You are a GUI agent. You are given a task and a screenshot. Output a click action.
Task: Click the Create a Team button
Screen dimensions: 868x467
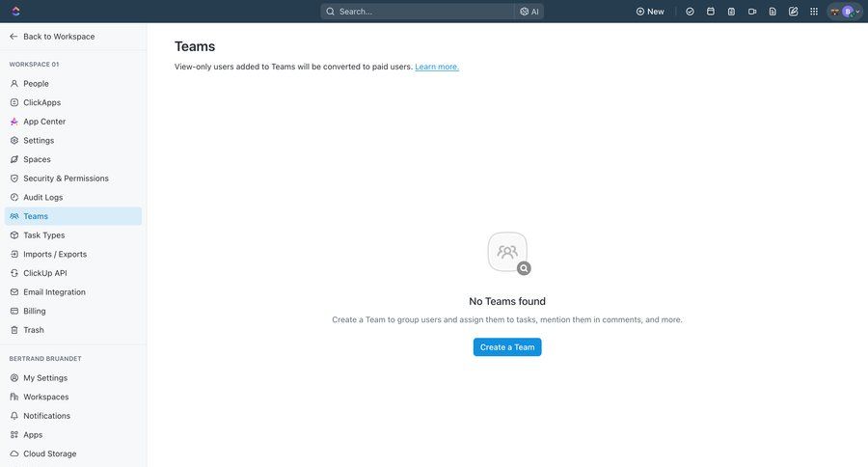(x=507, y=347)
